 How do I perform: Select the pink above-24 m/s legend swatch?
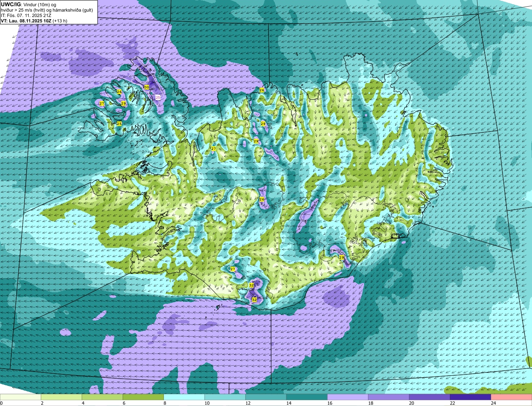click(512, 397)
